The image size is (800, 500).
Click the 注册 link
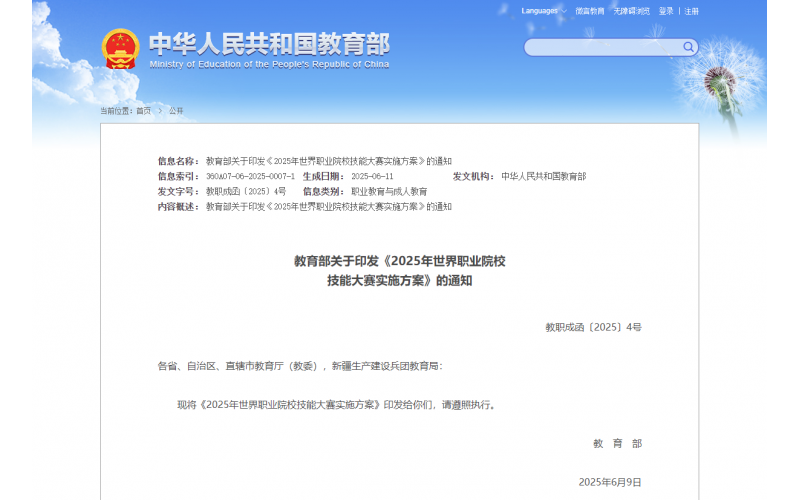[691, 11]
